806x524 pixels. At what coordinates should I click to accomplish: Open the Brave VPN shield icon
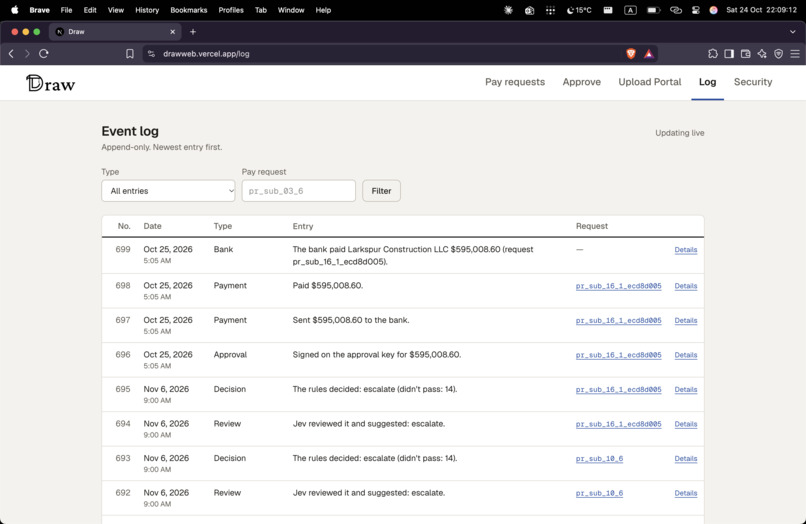[x=778, y=53]
